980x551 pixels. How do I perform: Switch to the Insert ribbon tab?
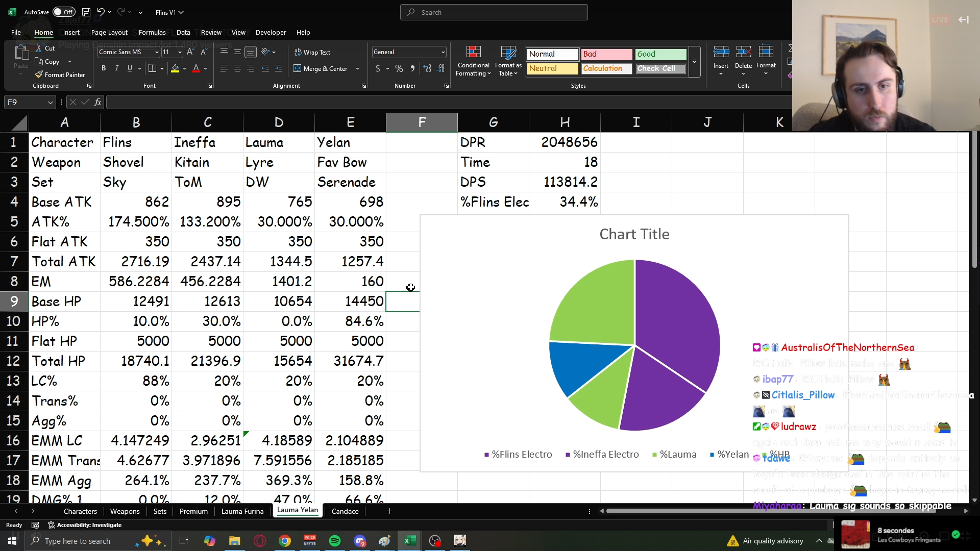coord(71,32)
